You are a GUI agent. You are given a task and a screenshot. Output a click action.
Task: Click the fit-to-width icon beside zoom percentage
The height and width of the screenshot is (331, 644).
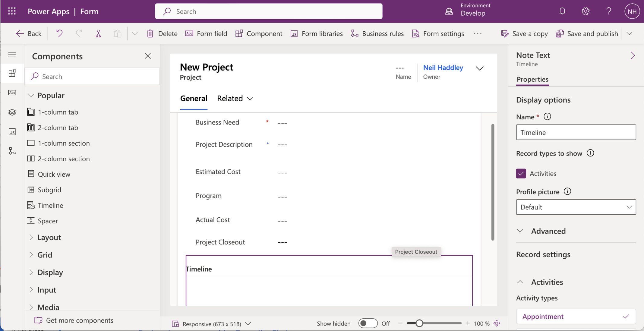[497, 323]
